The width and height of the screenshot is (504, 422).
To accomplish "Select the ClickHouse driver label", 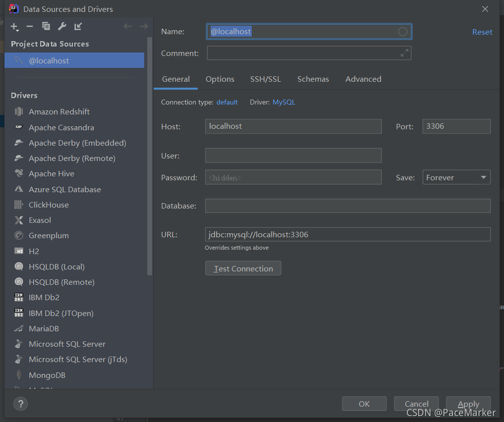I will pos(49,205).
